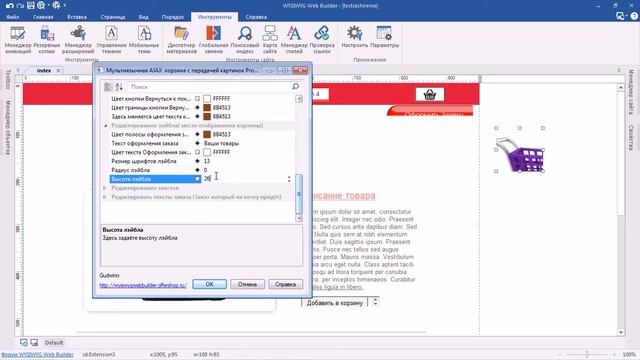Open the Site map (Карта сайта) tool
The width and height of the screenshot is (640, 360).
(x=270, y=40)
